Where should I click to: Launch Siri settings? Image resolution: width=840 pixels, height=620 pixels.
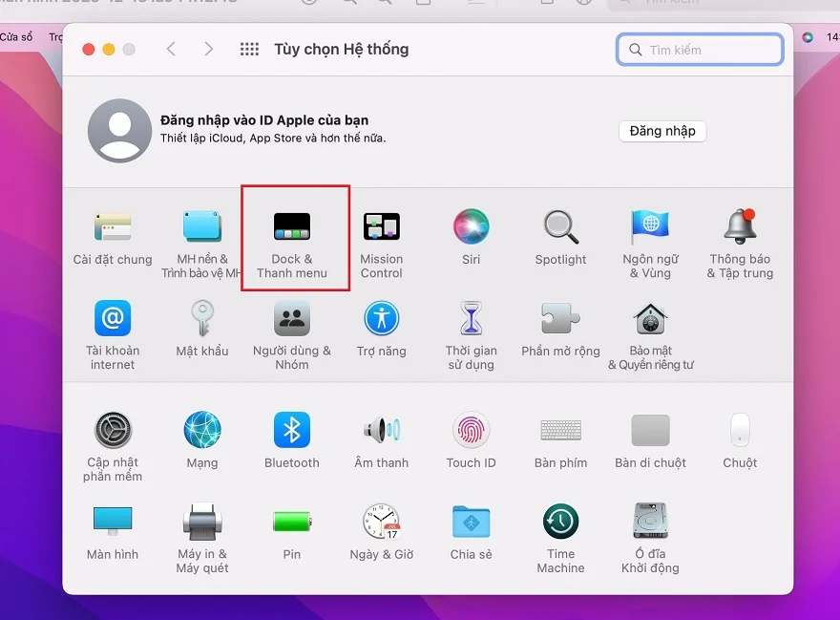(471, 229)
